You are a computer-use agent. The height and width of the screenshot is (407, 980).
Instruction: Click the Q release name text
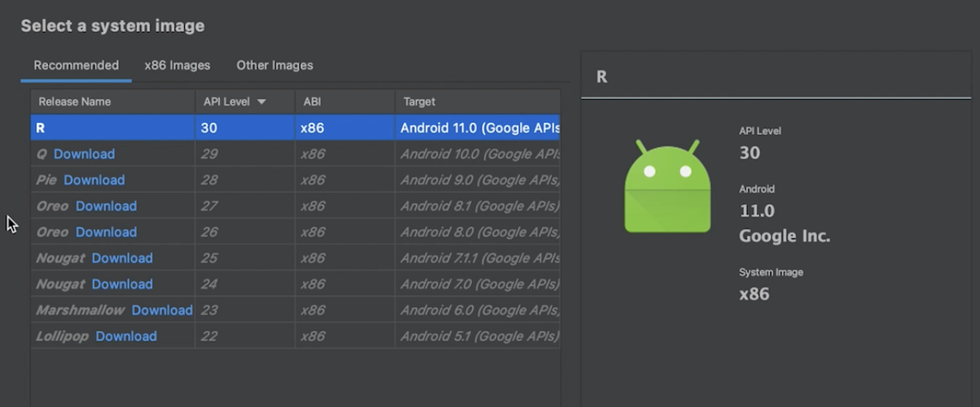41,154
